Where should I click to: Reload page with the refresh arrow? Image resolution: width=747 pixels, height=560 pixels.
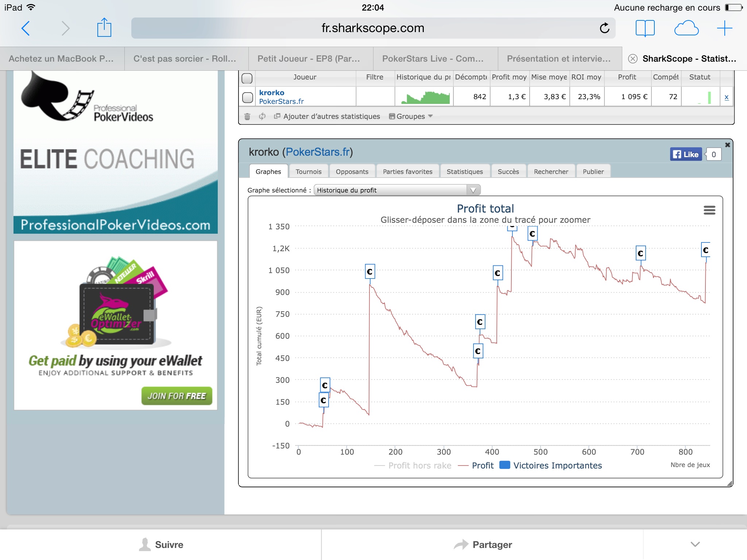coord(604,28)
